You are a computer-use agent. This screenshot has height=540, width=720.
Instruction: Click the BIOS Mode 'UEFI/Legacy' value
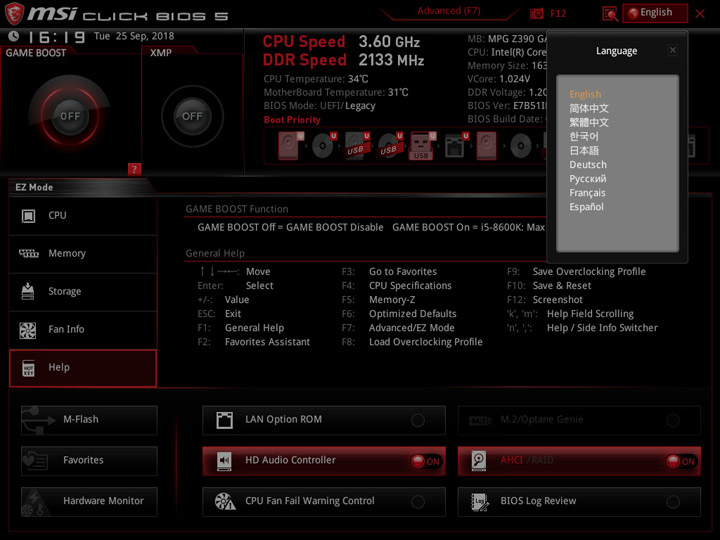[348, 106]
